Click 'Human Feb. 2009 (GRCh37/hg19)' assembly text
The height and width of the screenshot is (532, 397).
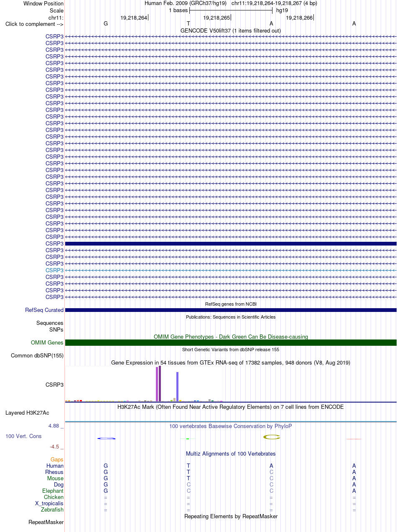pyautogui.click(x=186, y=3)
